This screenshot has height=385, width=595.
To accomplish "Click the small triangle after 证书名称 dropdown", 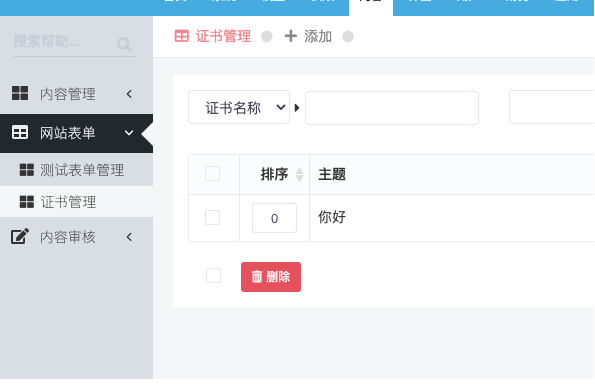I will click(297, 108).
